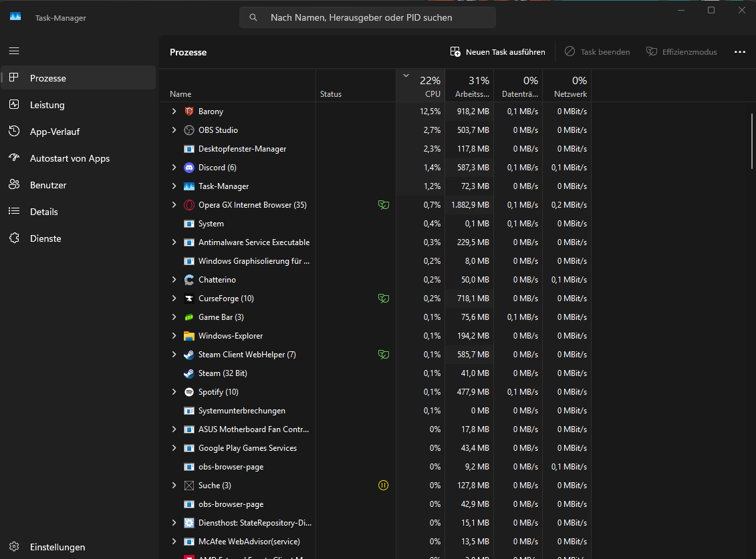
Task: Sort by the Arbeitsspeicher column header
Action: [x=469, y=85]
